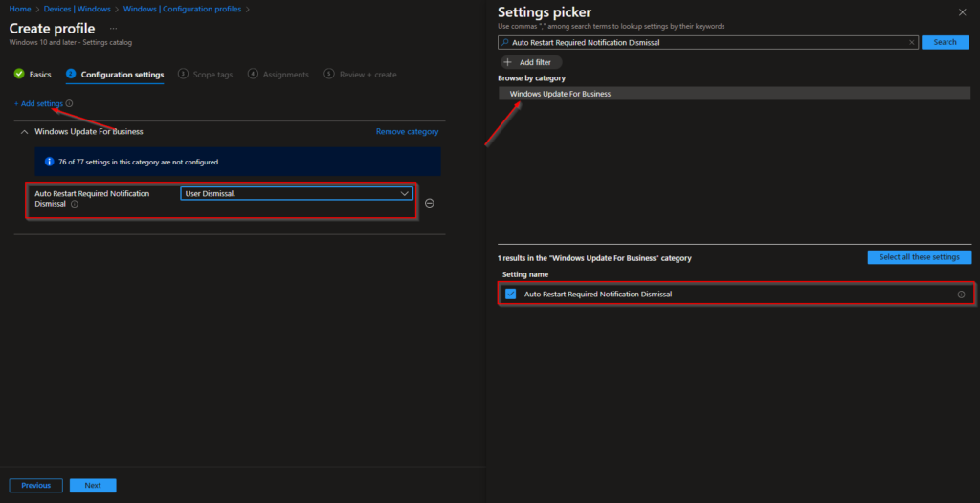Viewport: 980px width, 503px height.
Task: Close the Settings picker panel
Action: [962, 12]
